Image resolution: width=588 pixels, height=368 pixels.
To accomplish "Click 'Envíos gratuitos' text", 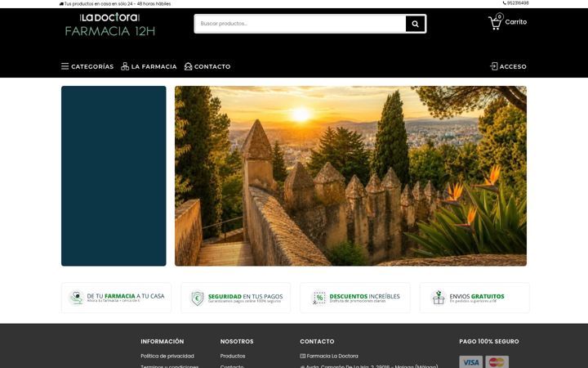I will tap(477, 296).
